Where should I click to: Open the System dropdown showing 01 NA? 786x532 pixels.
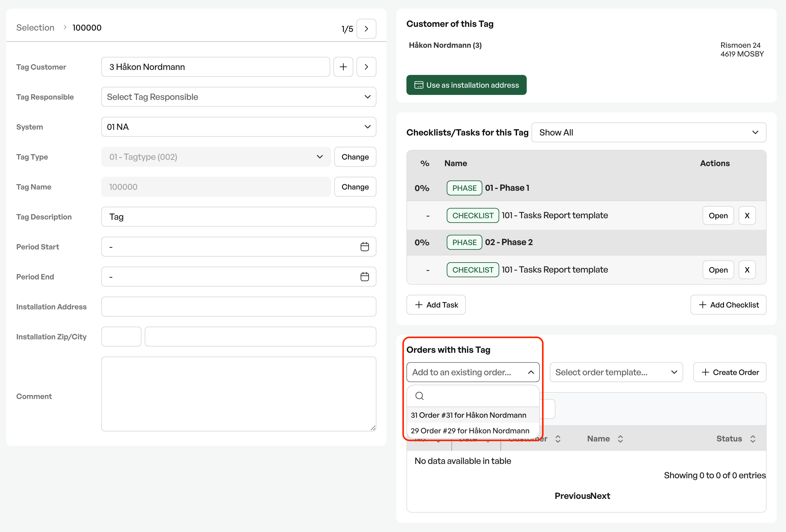point(239,127)
